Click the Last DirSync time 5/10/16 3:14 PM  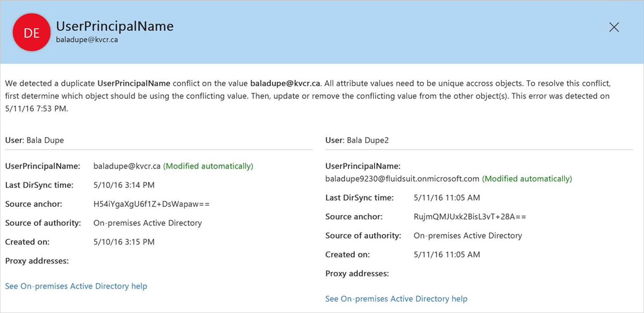point(124,185)
